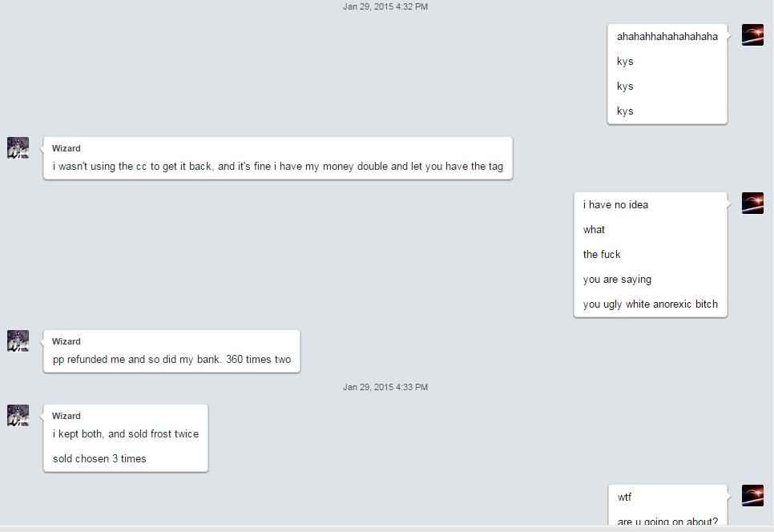The height and width of the screenshot is (532, 774).
Task: Select the 'wtf' message text
Action: tap(624, 497)
